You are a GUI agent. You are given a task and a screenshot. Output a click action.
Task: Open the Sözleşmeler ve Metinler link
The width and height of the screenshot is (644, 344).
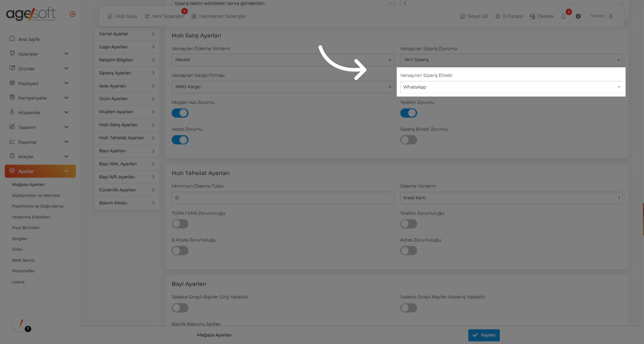point(36,196)
